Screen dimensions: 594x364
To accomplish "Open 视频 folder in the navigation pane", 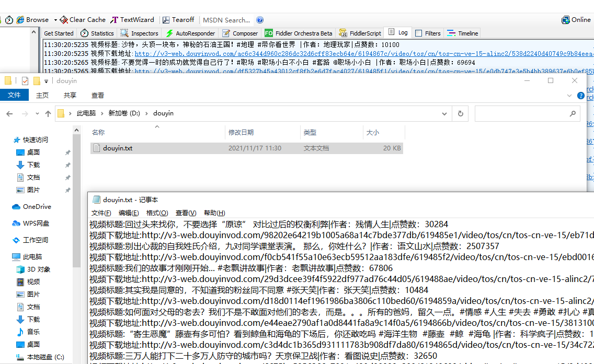I will (x=28, y=281).
